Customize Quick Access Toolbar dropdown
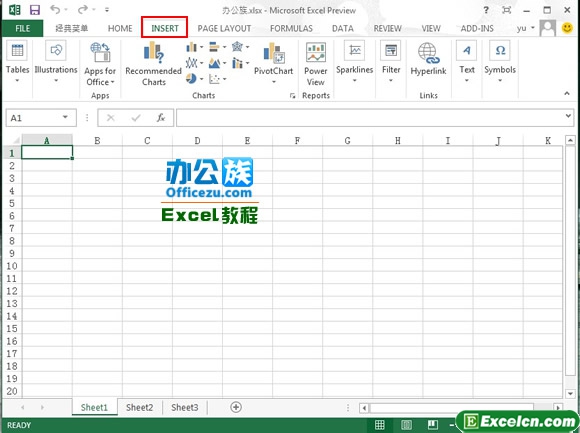Image resolution: width=580 pixels, height=433 pixels. coord(107,10)
